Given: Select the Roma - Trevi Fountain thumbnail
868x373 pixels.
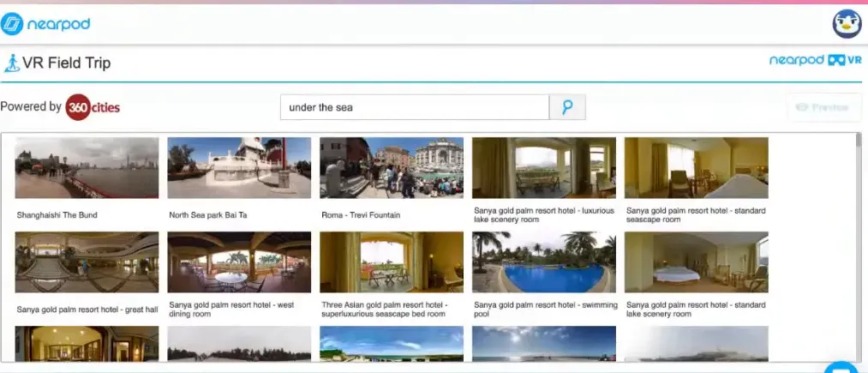Looking at the screenshot, I should pyautogui.click(x=392, y=168).
